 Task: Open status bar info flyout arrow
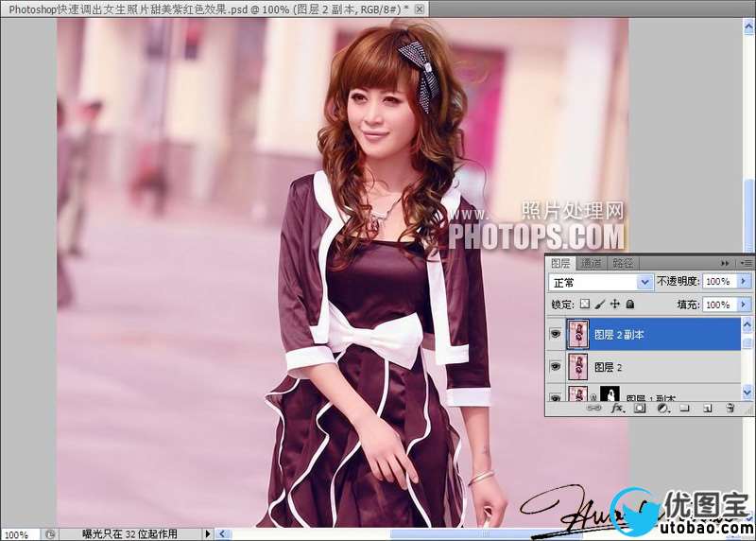pos(208,533)
